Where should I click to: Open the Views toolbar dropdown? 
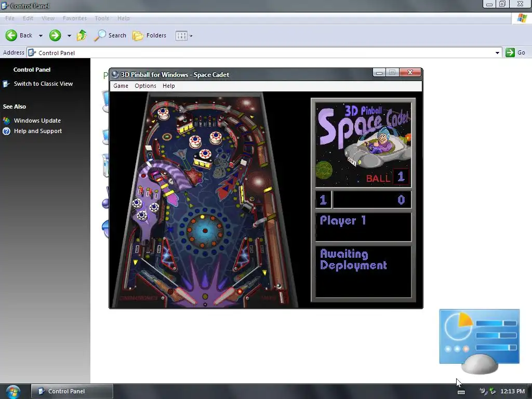point(184,36)
